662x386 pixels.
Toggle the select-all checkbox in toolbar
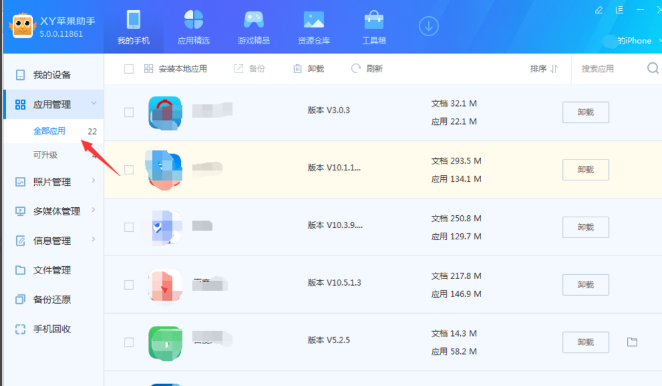pyautogui.click(x=129, y=69)
